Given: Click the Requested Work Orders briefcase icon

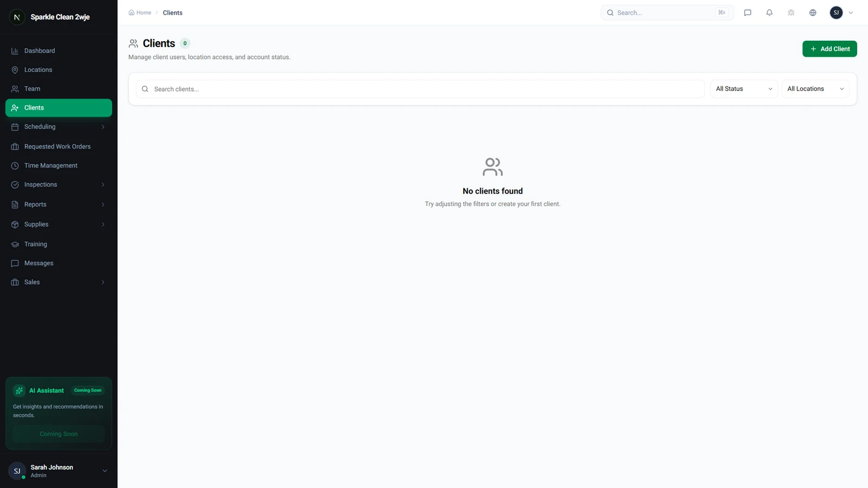Looking at the screenshot, I should click(x=15, y=147).
